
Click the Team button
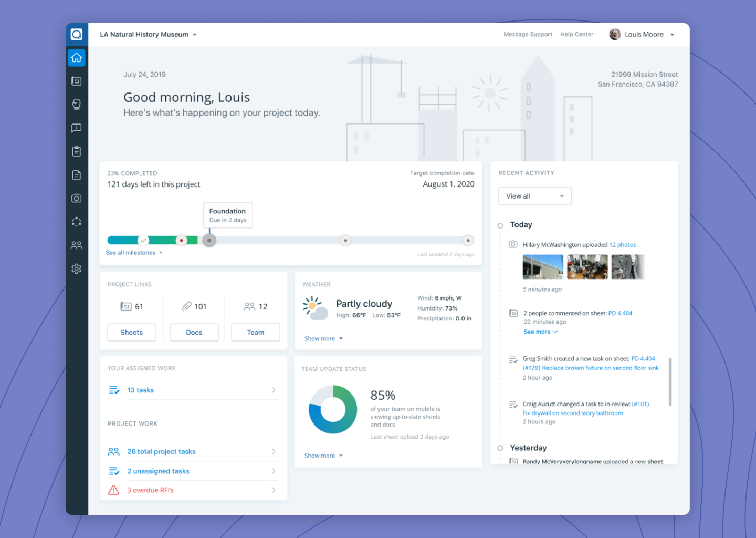click(x=256, y=333)
